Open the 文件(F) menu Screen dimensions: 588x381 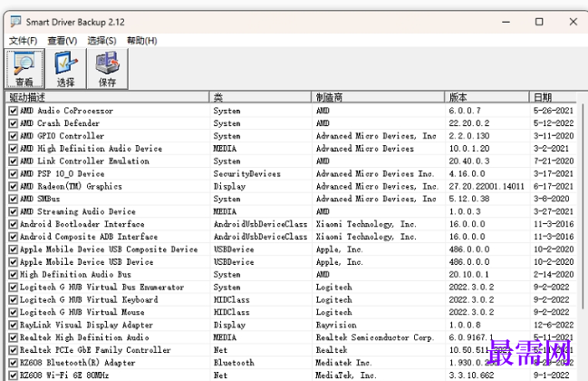[23, 41]
